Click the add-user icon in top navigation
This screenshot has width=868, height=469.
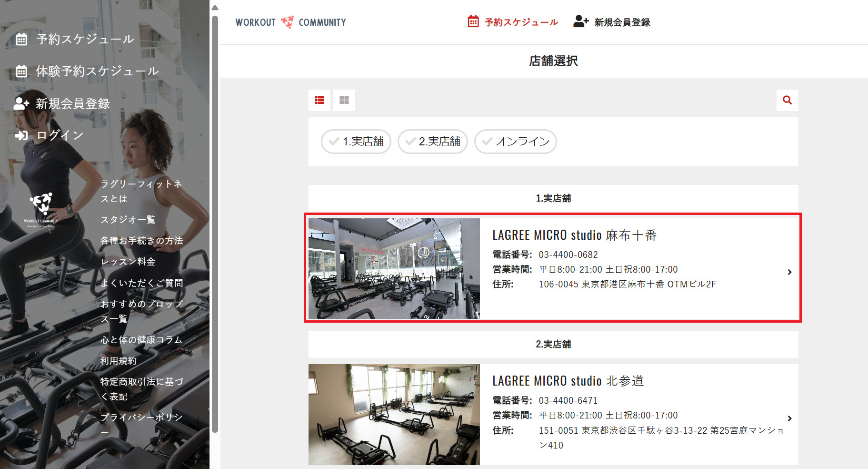(581, 21)
